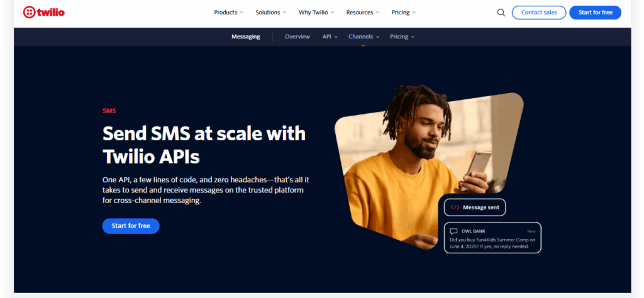Image resolution: width=644 pixels, height=298 pixels.
Task: Expand Pricing in the top navigation
Action: [x=404, y=13]
